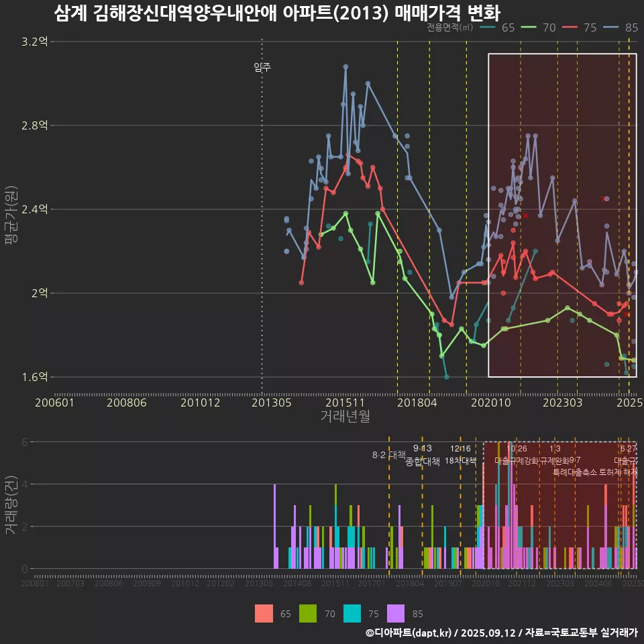Click the volume axis value 4

coord(25,484)
